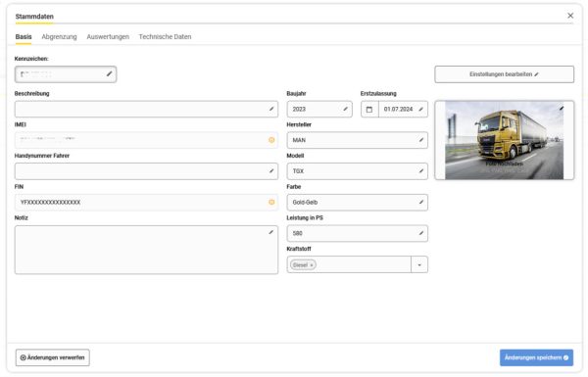Image resolution: width=588 pixels, height=377 pixels.
Task: Click Änderungen verwerfen button
Action: (53, 357)
